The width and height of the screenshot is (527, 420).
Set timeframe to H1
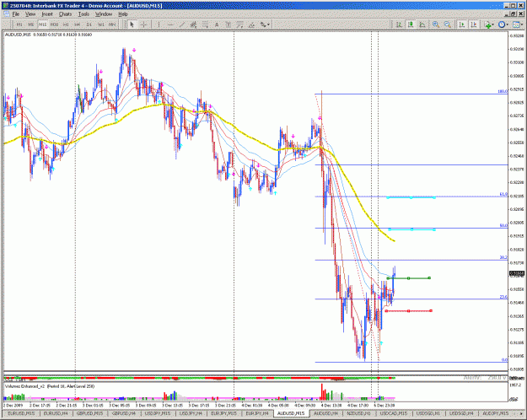click(66, 24)
